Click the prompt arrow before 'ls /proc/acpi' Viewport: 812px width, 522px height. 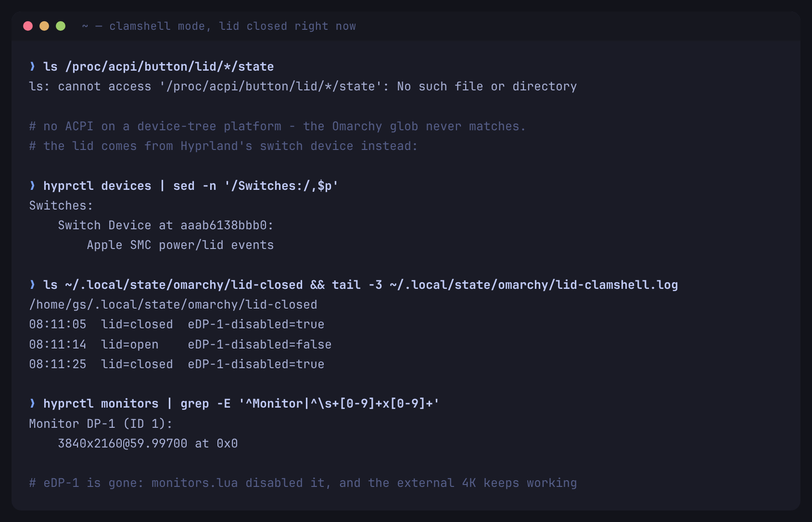32,66
